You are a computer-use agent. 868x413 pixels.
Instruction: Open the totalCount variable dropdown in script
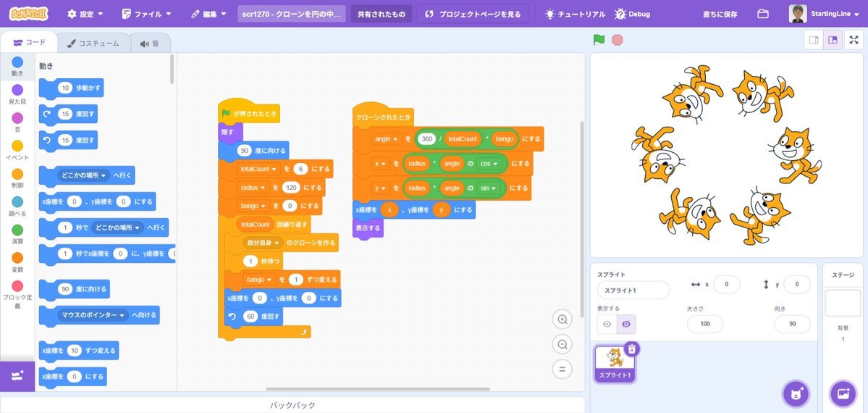(x=258, y=169)
